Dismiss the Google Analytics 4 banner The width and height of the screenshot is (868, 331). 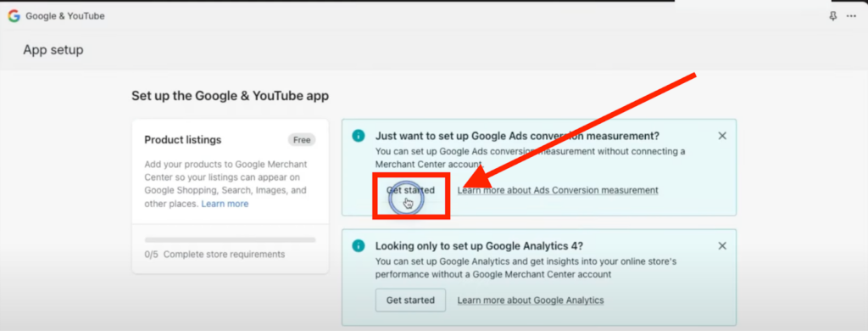[x=722, y=245]
